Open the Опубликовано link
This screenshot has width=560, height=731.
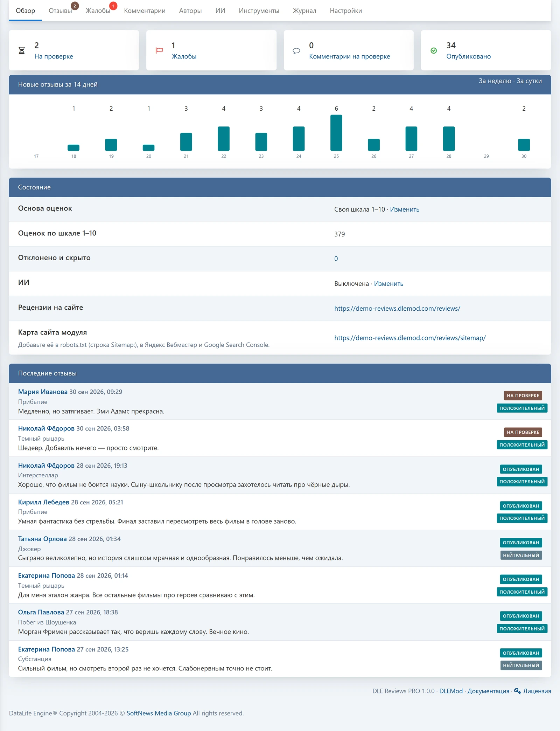point(468,56)
